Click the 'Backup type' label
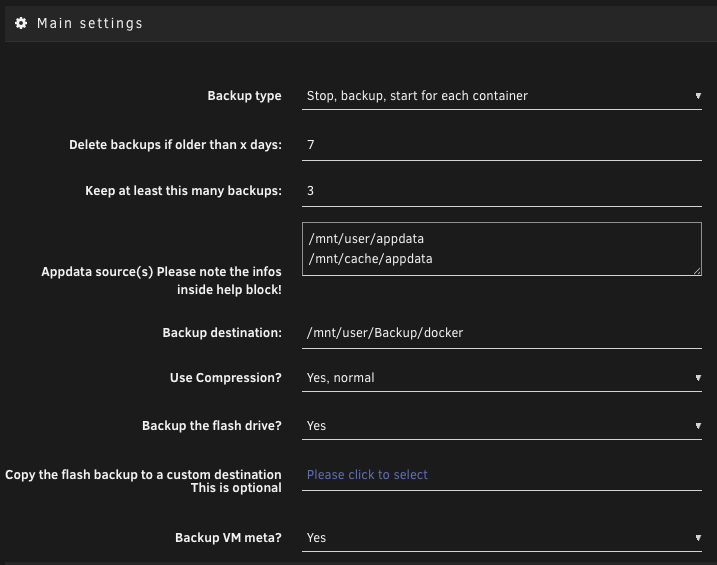The height and width of the screenshot is (565, 717). point(244,96)
